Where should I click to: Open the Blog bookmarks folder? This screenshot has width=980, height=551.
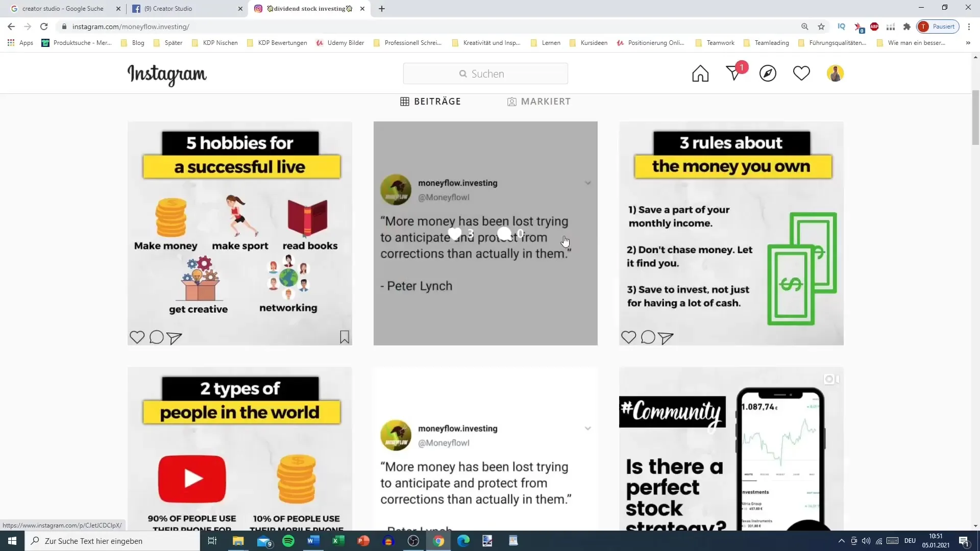133,43
